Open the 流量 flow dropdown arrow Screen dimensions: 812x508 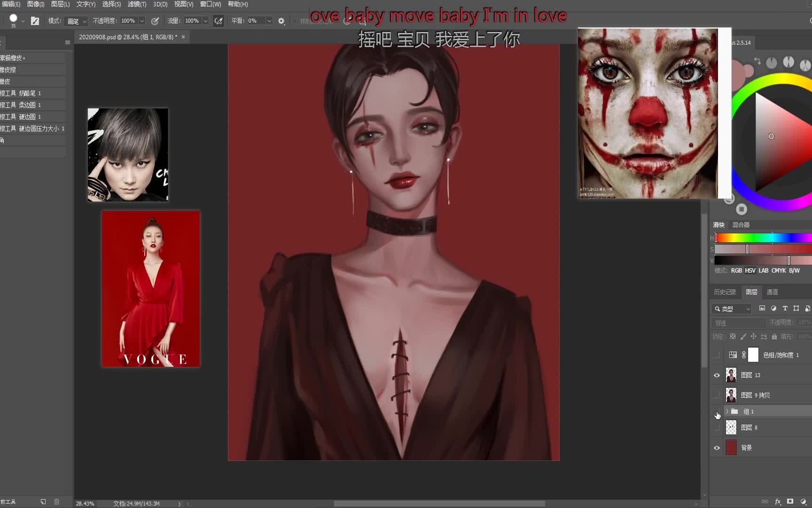pos(205,21)
